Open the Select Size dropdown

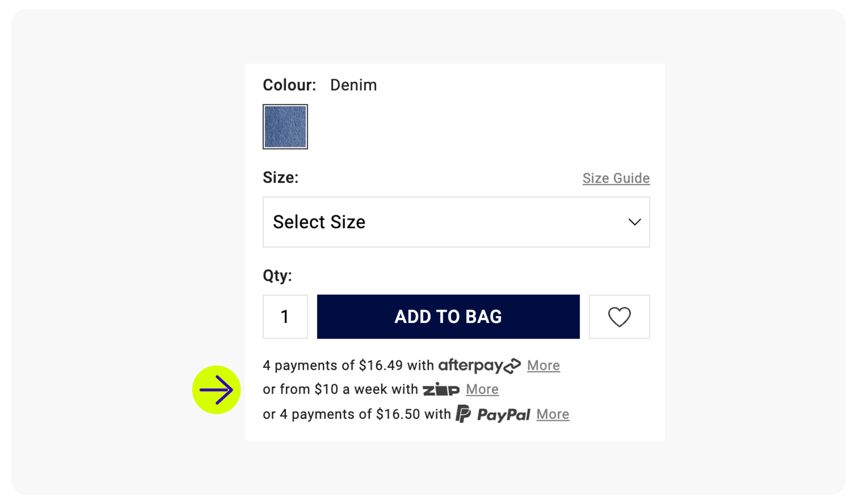[x=456, y=222]
